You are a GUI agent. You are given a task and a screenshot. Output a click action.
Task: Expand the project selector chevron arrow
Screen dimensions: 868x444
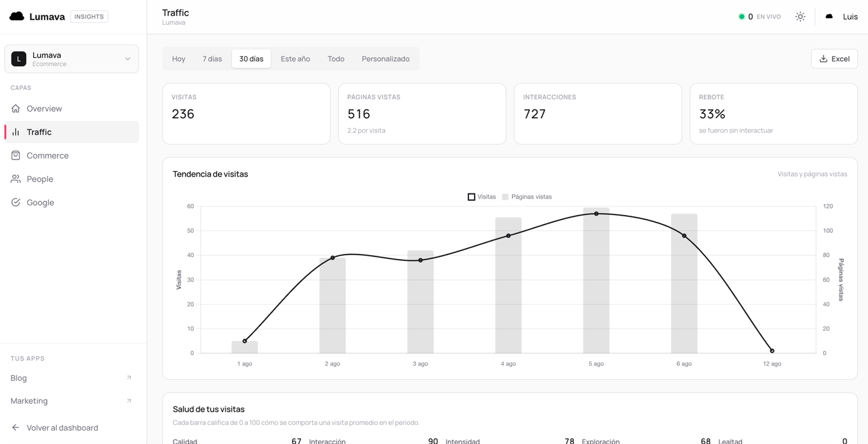point(128,59)
